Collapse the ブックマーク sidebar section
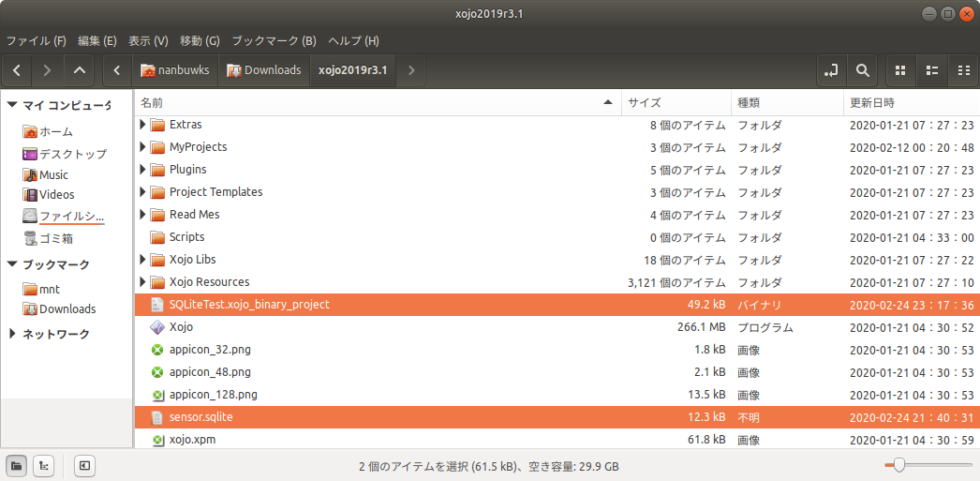This screenshot has width=980, height=481. (12, 264)
